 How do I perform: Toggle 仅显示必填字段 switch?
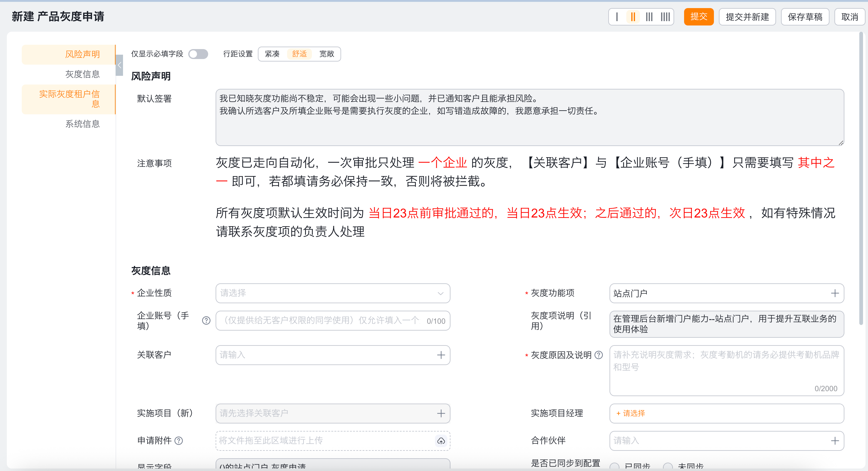click(x=198, y=54)
